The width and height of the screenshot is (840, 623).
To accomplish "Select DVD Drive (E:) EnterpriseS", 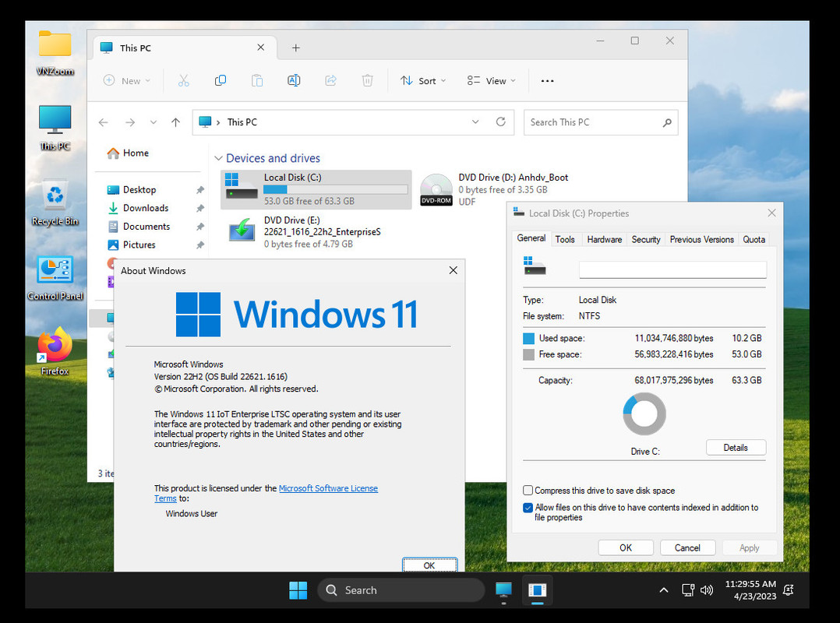I will pyautogui.click(x=305, y=232).
